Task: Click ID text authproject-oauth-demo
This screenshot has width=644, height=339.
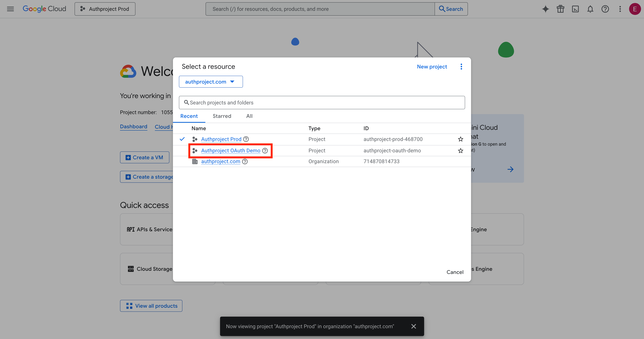Action: coord(392,151)
